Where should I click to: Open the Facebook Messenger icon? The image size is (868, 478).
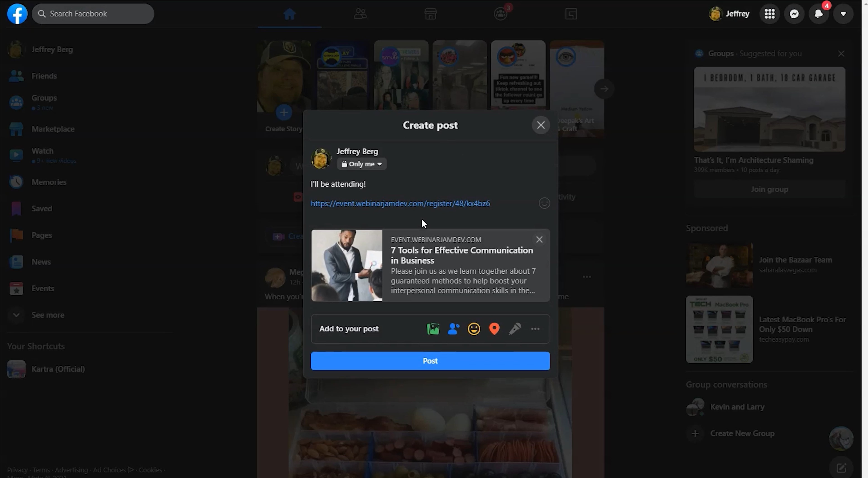[x=794, y=13]
